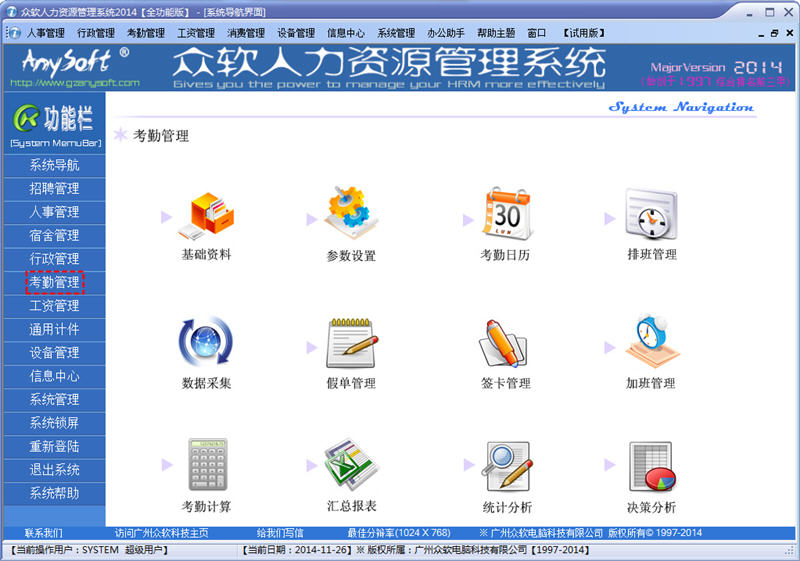Open the 加班管理 alarm clock icon
Screen dimensions: 800x561
point(652,341)
